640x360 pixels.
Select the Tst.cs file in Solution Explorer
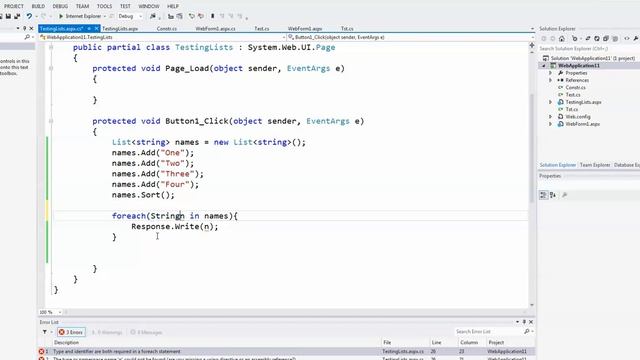pyautogui.click(x=571, y=109)
